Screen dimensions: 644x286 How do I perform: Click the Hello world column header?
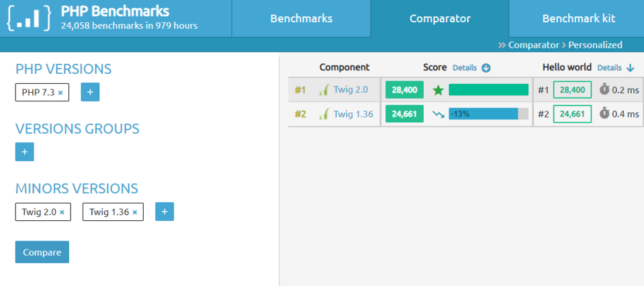click(x=567, y=67)
